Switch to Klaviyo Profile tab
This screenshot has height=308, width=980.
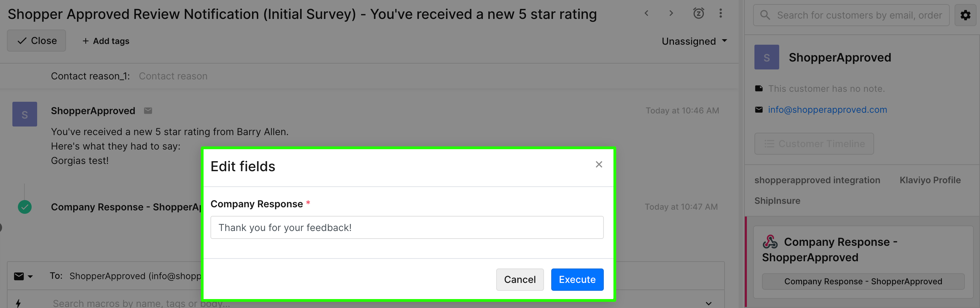pyautogui.click(x=930, y=180)
